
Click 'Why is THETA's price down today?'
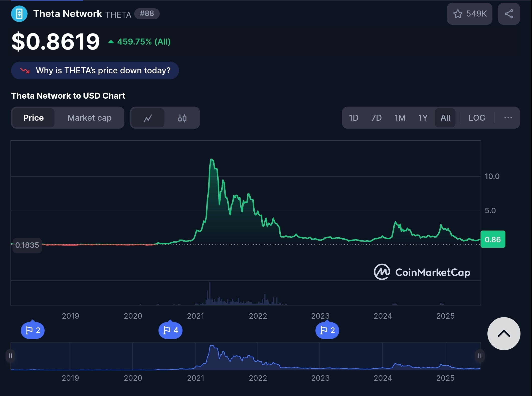click(x=95, y=71)
